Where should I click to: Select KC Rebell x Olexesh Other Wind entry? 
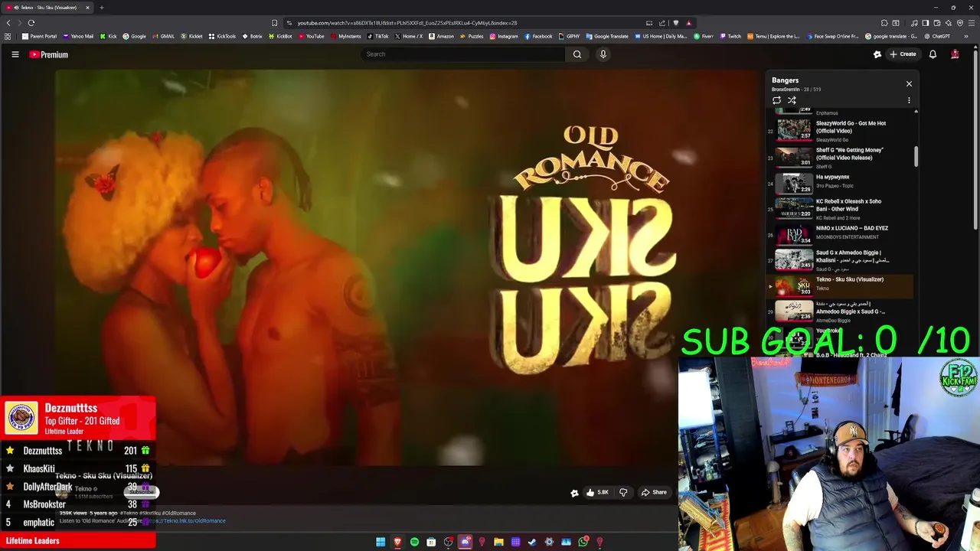tap(841, 208)
